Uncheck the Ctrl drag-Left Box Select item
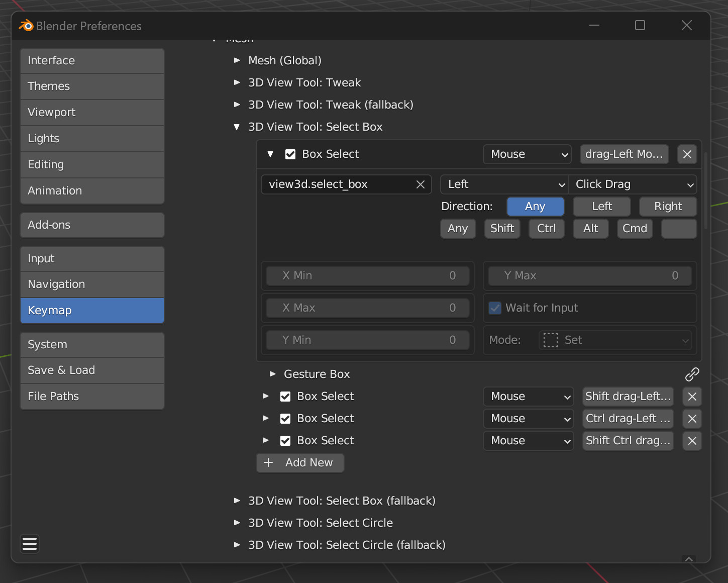This screenshot has width=728, height=583. (x=285, y=419)
